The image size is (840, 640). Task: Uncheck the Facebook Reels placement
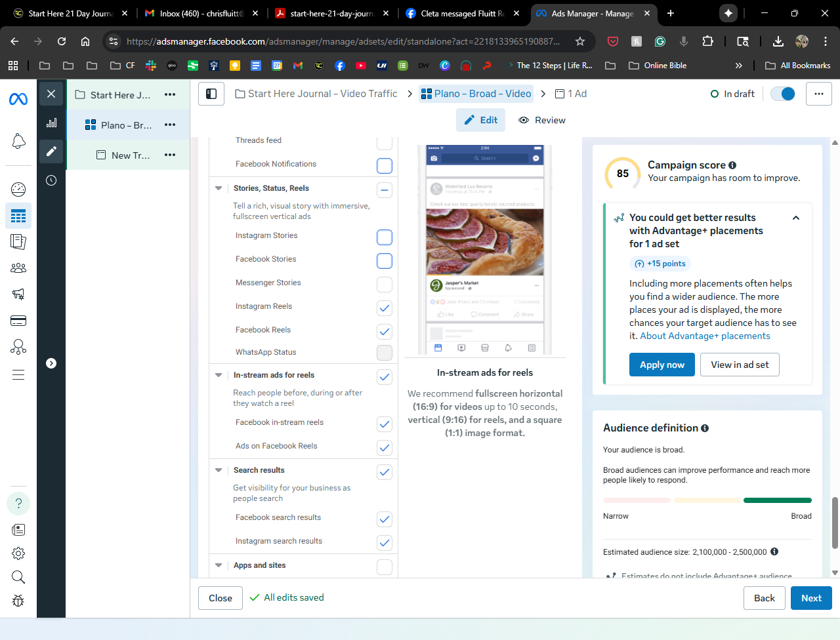click(x=385, y=332)
